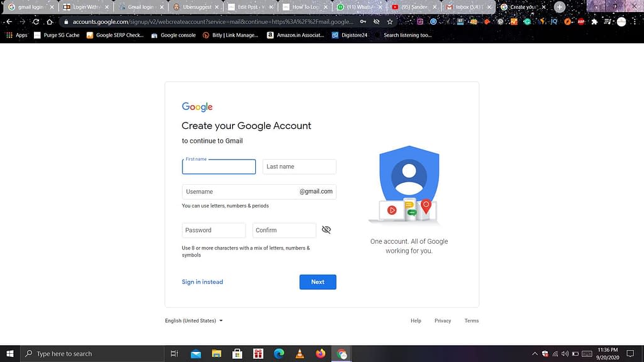Click the Next button
The height and width of the screenshot is (362, 644).
pos(318,282)
